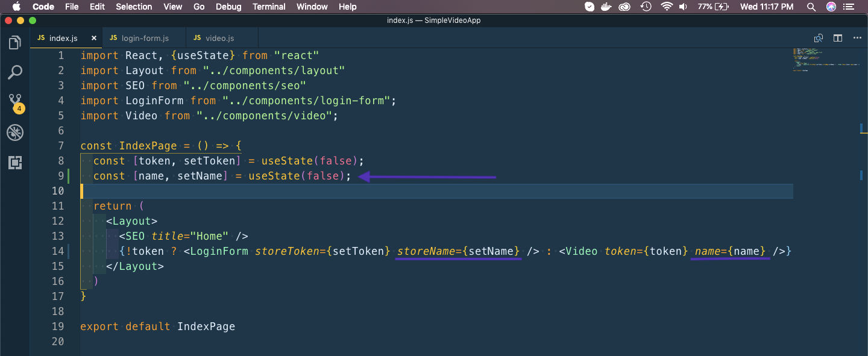This screenshot has width=868, height=356.
Task: Open Source Control view with 4 badge
Action: [x=15, y=103]
